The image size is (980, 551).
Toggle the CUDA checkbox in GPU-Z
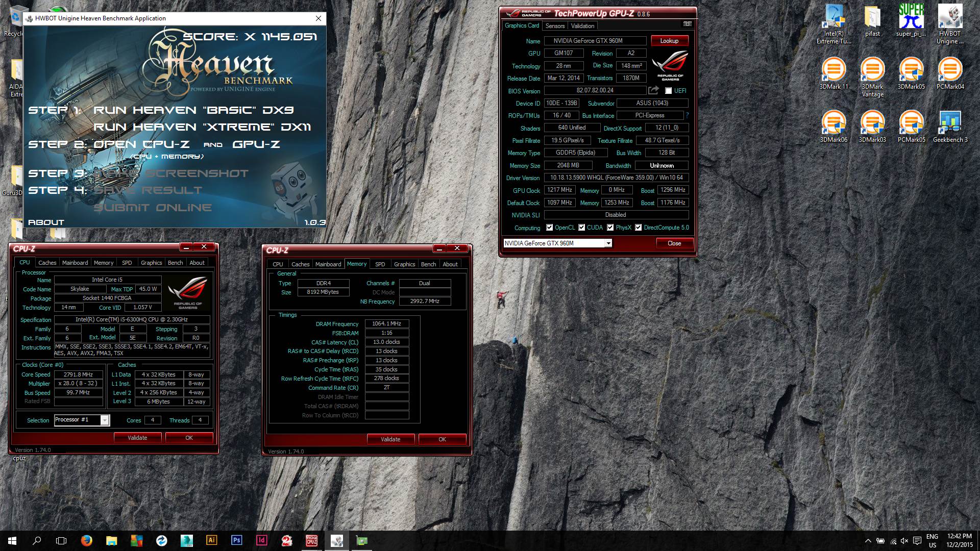click(x=581, y=228)
